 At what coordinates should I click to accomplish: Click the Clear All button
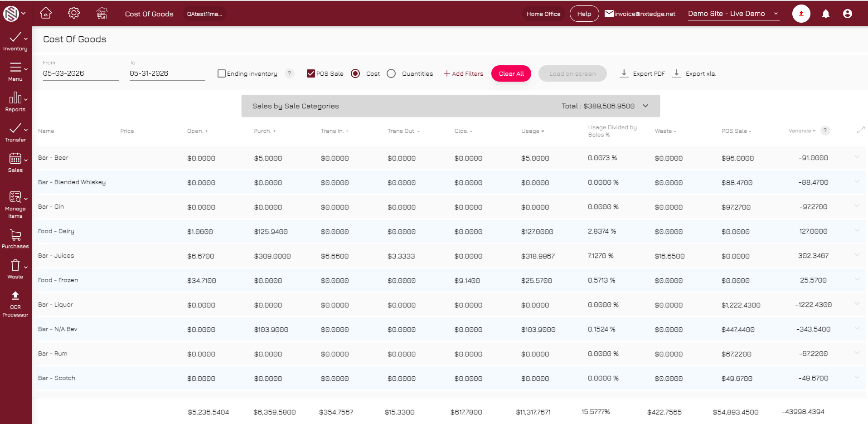[x=511, y=73]
